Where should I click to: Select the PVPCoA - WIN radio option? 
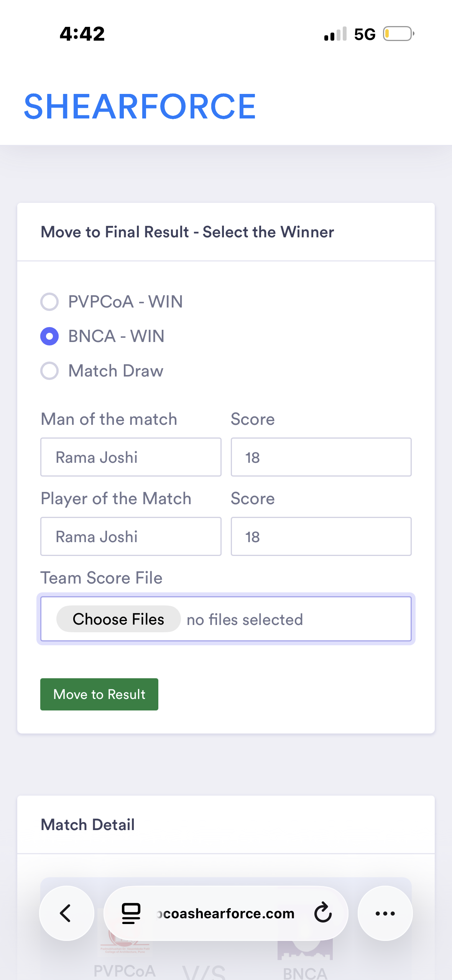[49, 302]
